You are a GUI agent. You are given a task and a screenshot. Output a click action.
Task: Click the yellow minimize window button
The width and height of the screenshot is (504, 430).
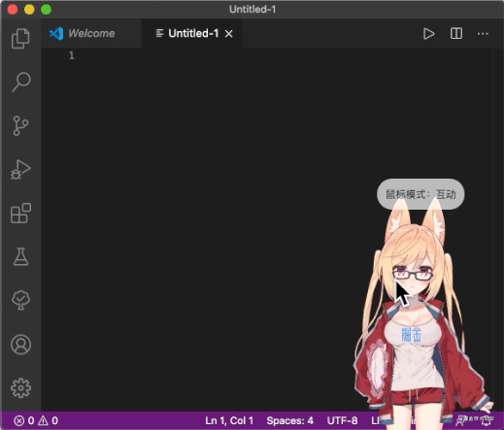[x=29, y=10]
